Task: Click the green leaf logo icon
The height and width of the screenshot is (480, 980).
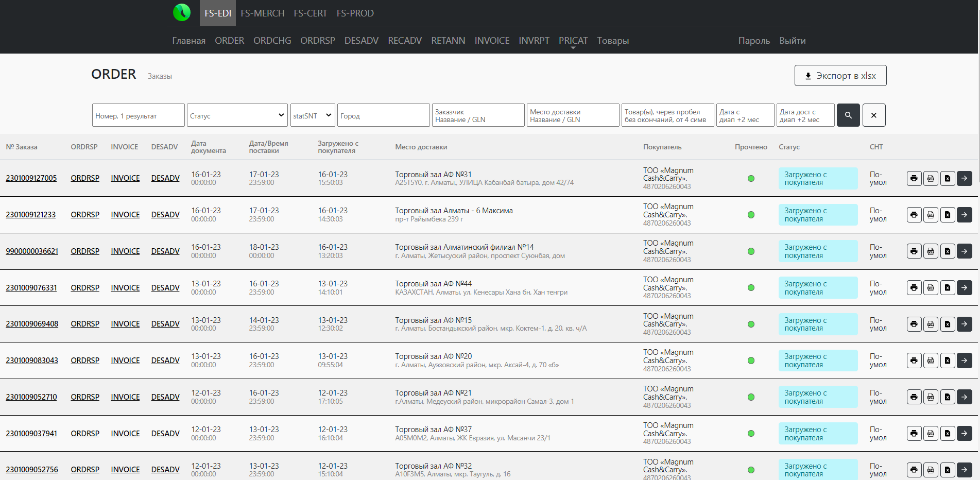Action: pos(182,12)
